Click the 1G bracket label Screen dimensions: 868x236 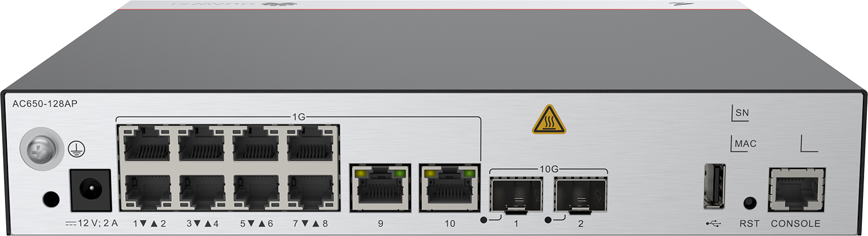point(298,117)
